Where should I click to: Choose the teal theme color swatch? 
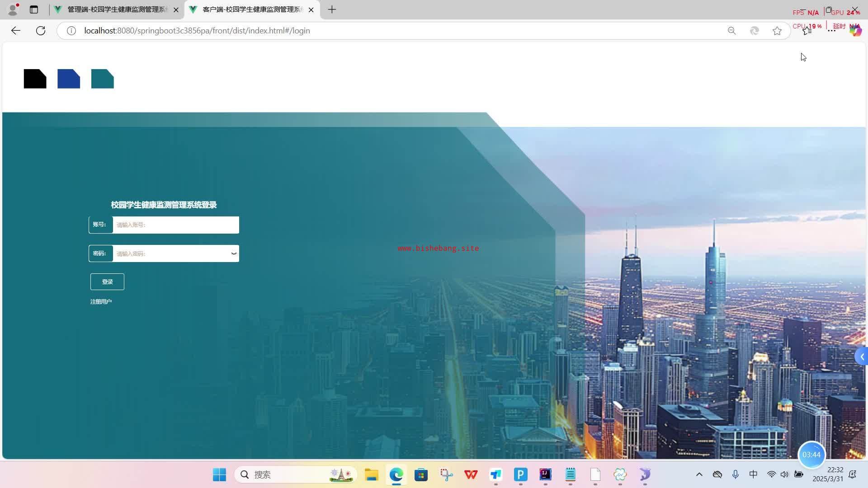[103, 79]
